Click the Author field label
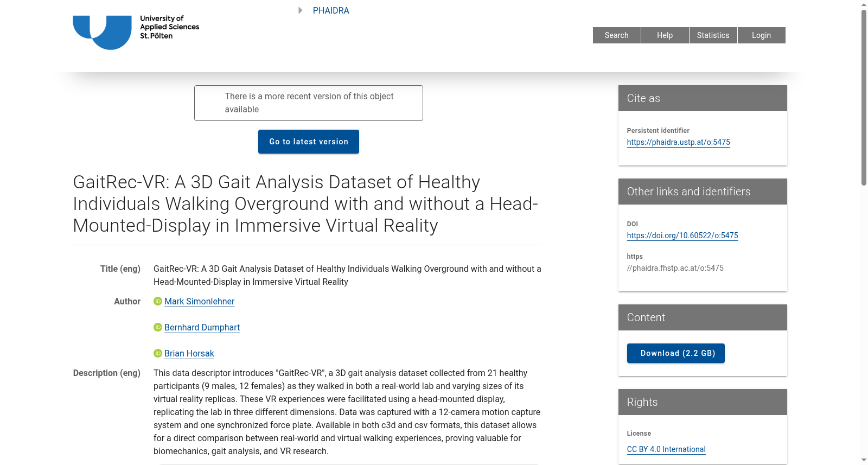The image size is (868, 465). point(127,301)
